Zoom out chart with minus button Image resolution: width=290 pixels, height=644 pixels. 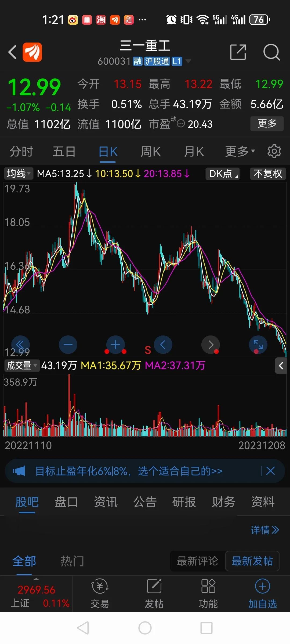pyautogui.click(x=68, y=345)
